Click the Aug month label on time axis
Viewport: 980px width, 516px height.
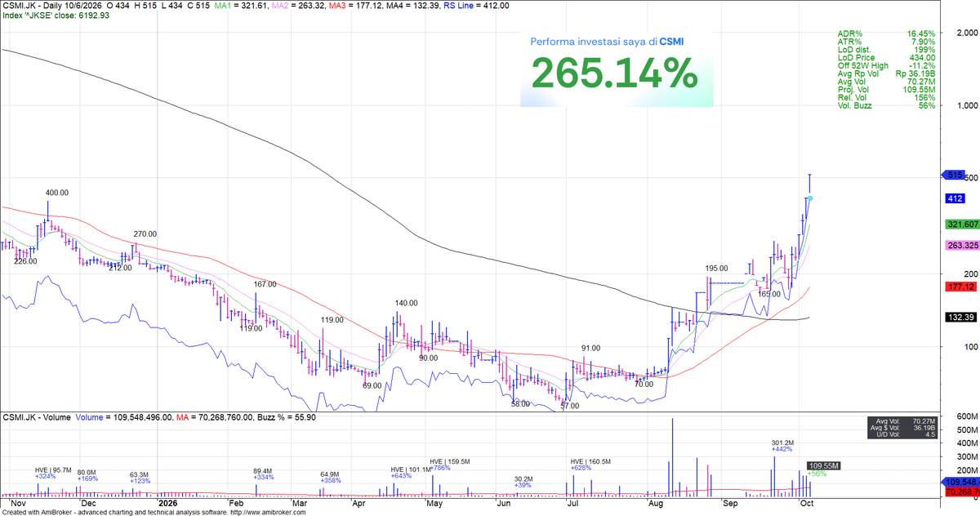657,505
